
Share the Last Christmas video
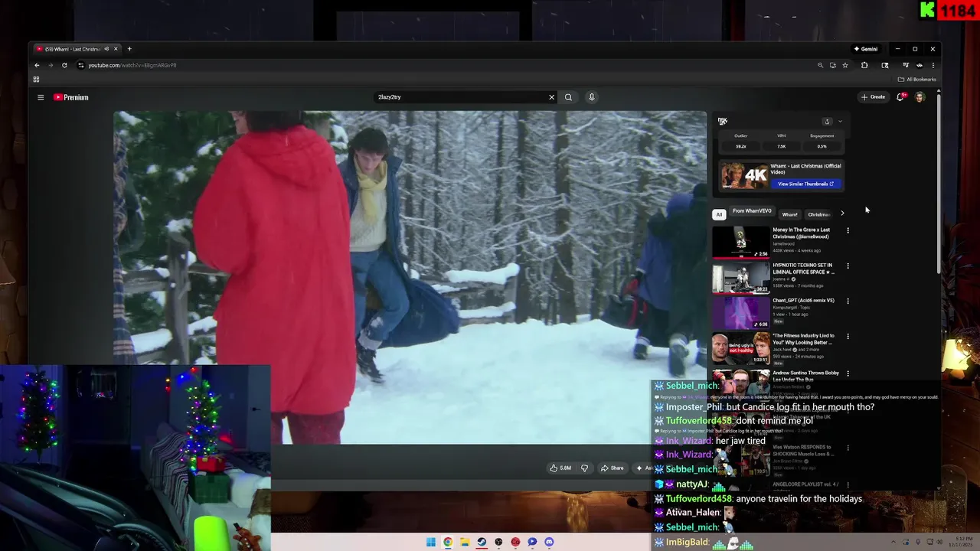pyautogui.click(x=612, y=468)
